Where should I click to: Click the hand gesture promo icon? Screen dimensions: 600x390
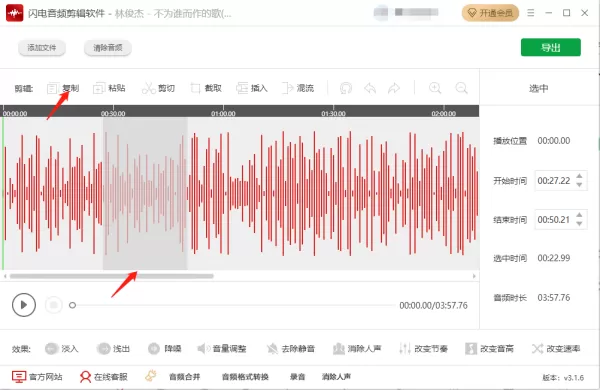151,376
